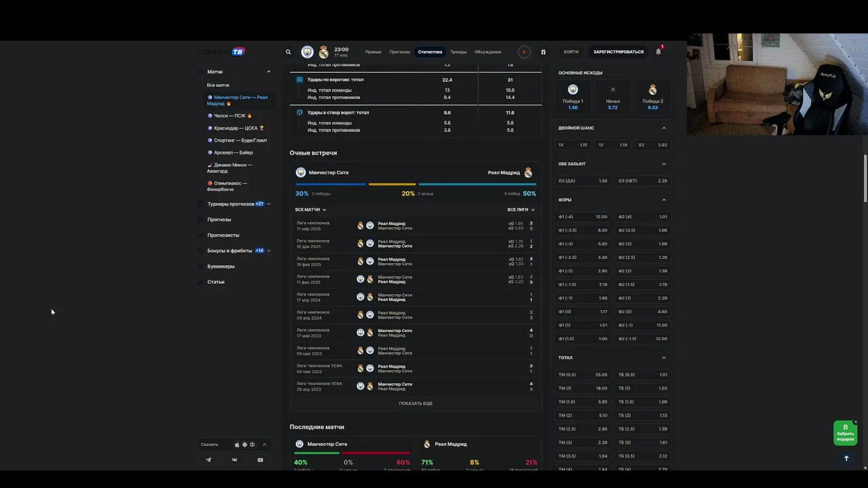The image size is (868, 488).
Task: Expand the 'Скачать' download chevron
Action: [x=264, y=445]
